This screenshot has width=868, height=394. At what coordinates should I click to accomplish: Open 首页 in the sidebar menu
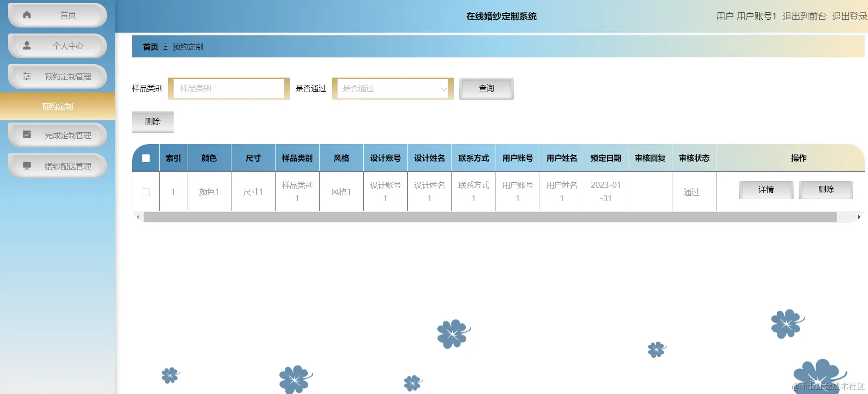click(x=57, y=15)
